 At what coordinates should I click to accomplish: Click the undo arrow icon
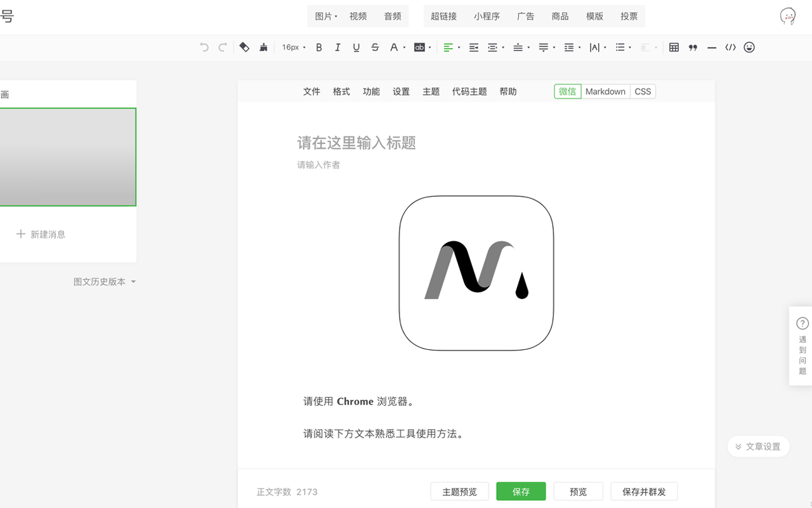203,47
